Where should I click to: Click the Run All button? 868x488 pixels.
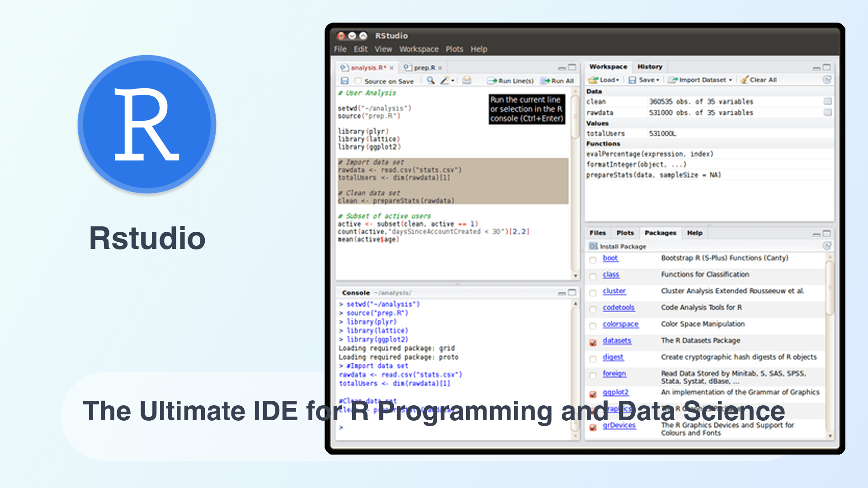click(557, 81)
